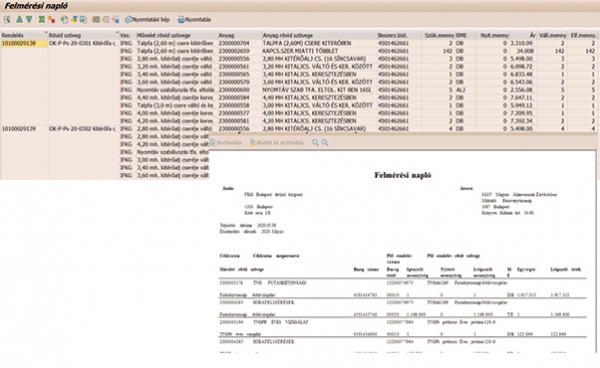Zoom out on the preview document
The height and width of the screenshot is (368, 600).
[325, 142]
